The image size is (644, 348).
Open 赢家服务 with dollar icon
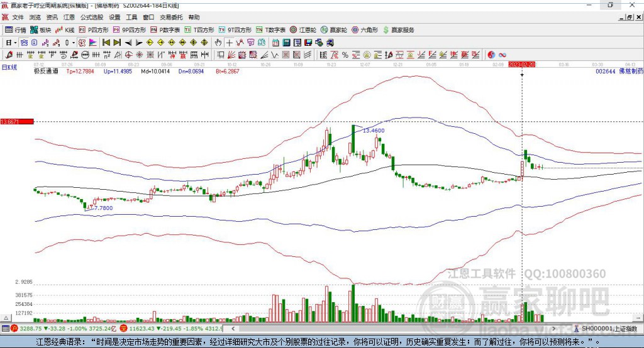pos(398,30)
